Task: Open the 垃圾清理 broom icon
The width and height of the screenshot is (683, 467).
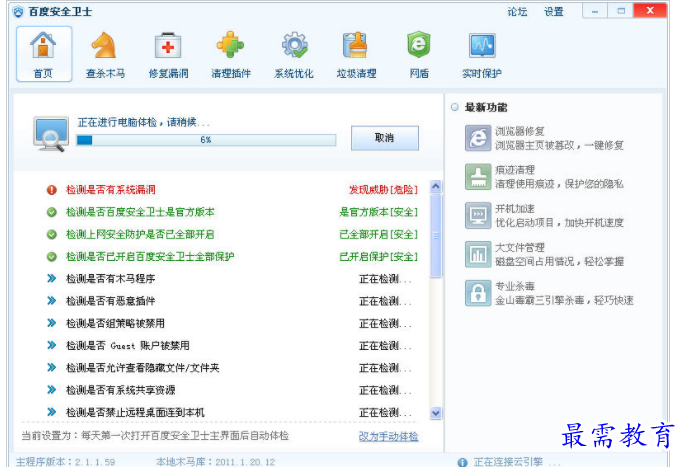Action: (x=356, y=45)
